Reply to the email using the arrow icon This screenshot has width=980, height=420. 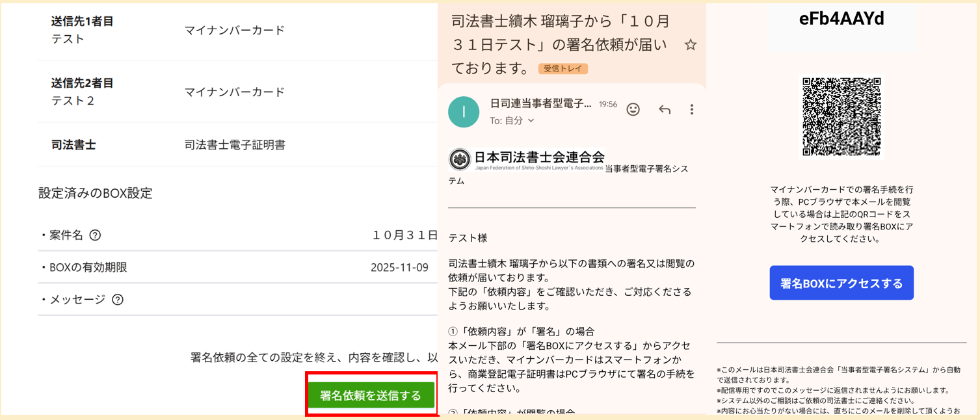665,109
